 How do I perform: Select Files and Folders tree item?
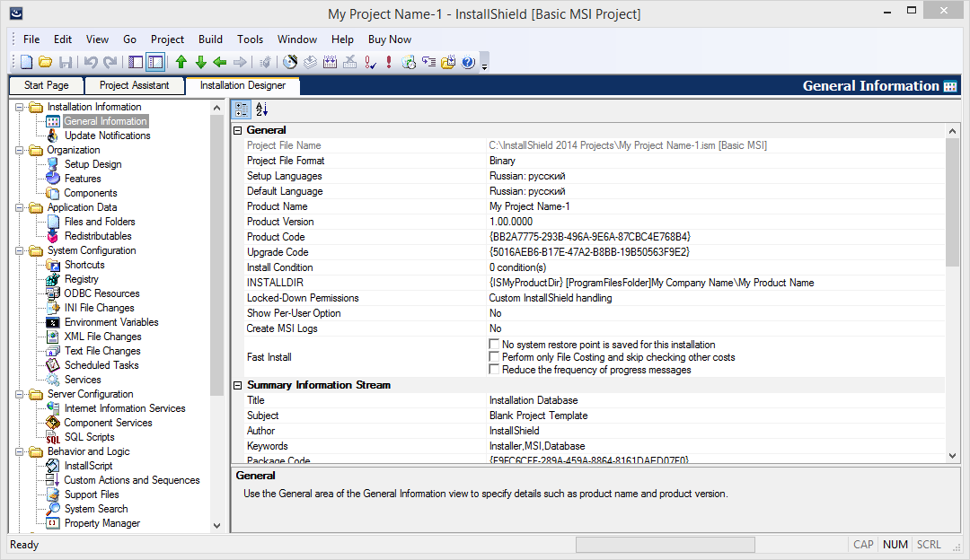tap(100, 222)
